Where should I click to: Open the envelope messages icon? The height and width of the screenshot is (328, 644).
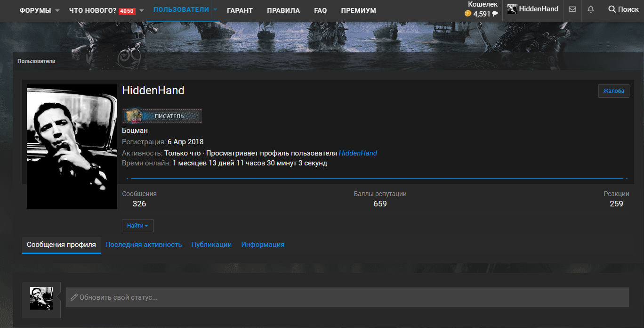pos(572,9)
